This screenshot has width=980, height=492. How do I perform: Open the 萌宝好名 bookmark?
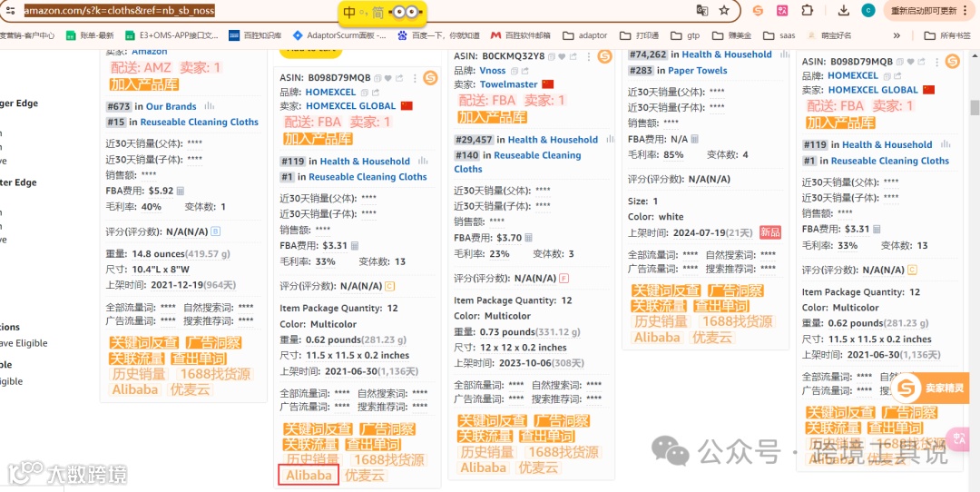click(x=828, y=35)
